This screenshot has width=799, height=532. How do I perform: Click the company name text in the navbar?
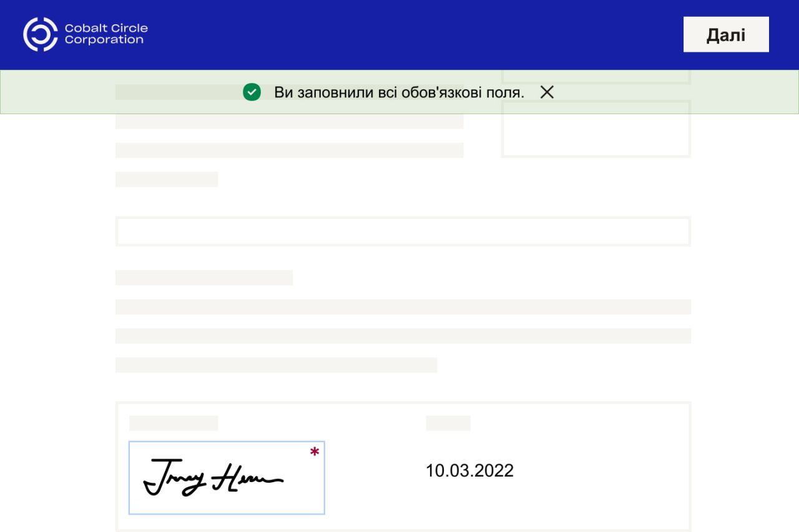click(107, 34)
